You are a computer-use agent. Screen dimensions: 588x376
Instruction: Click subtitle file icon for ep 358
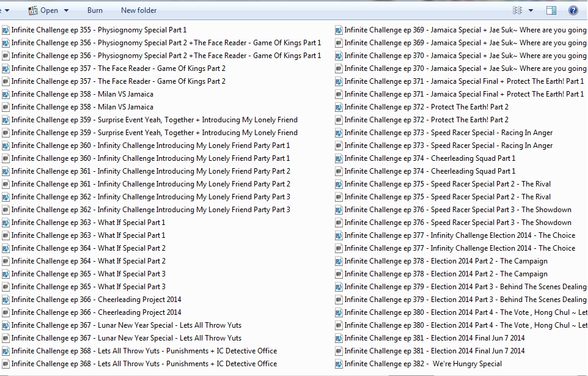coord(6,107)
